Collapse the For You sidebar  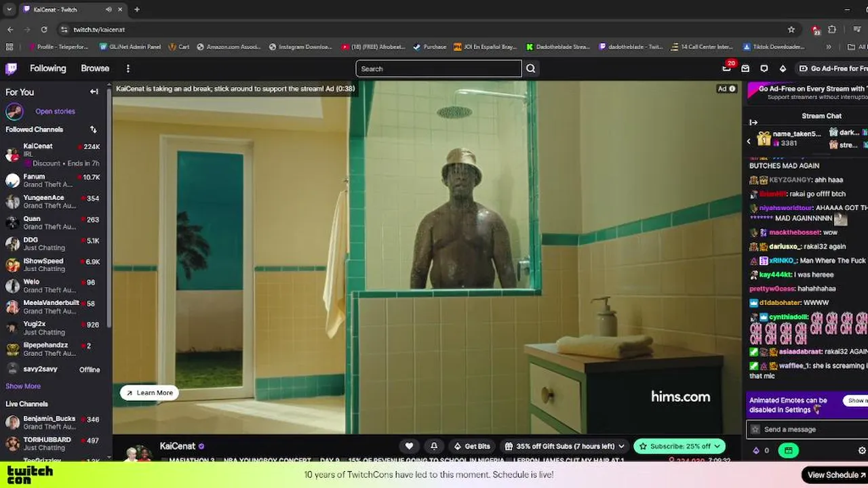pos(94,91)
